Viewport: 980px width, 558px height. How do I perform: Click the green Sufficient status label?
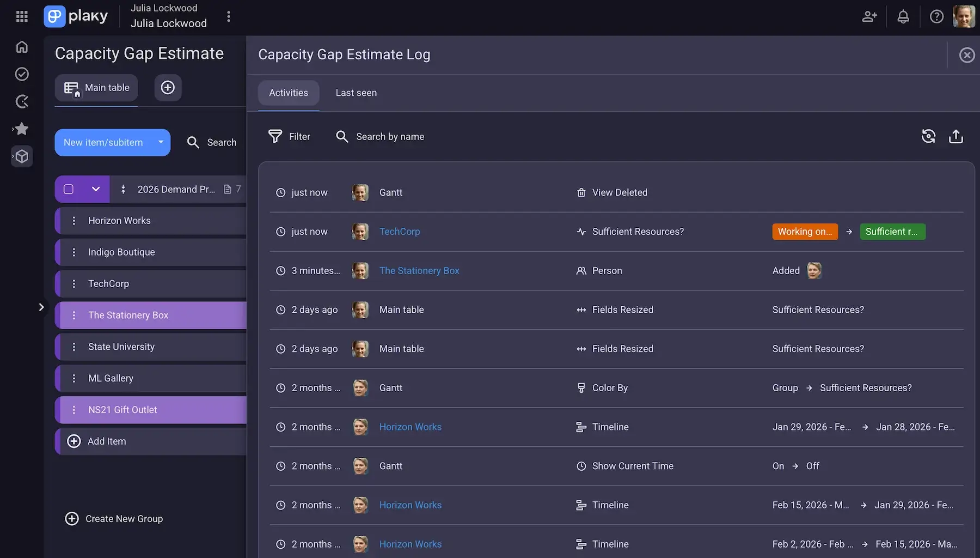coord(892,232)
